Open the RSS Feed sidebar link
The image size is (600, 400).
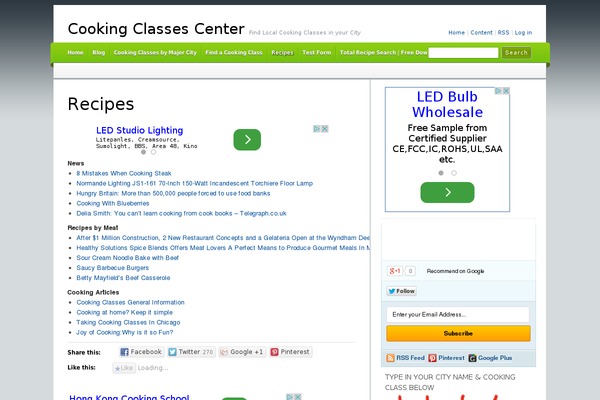pyautogui.click(x=406, y=358)
